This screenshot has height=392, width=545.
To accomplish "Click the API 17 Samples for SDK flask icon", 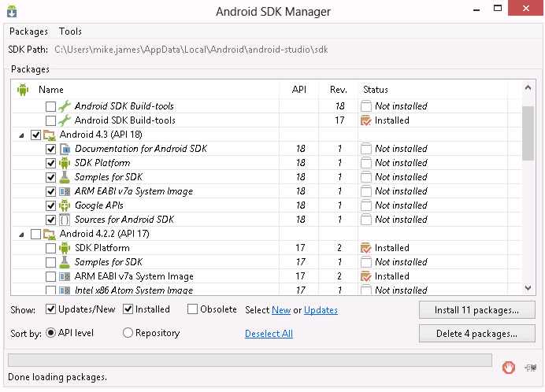I will pos(65,262).
